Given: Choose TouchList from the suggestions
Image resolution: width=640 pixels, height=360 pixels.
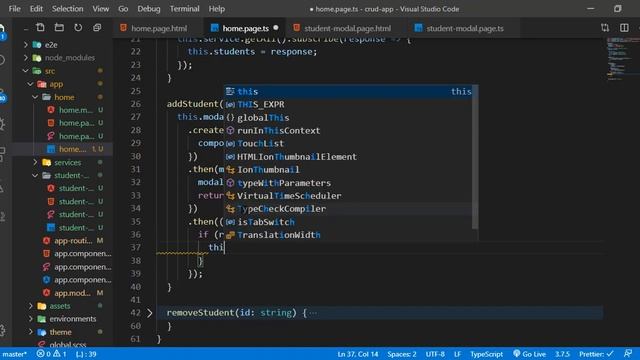Looking at the screenshot, I should pyautogui.click(x=349, y=144).
